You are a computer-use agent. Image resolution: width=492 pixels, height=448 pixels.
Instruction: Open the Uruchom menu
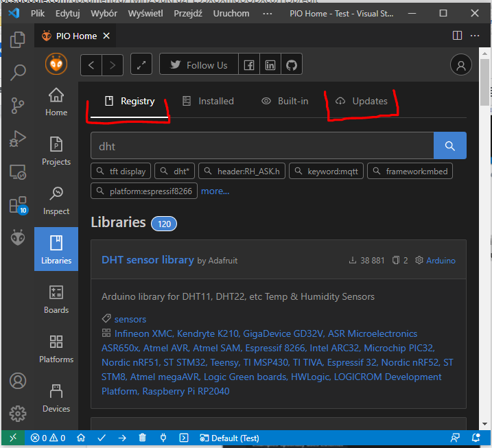[x=231, y=14]
